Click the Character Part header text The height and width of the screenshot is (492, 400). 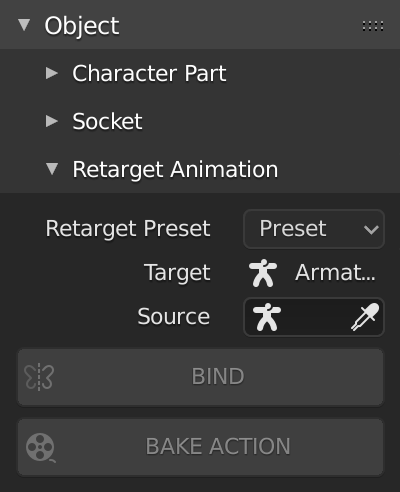tap(149, 73)
